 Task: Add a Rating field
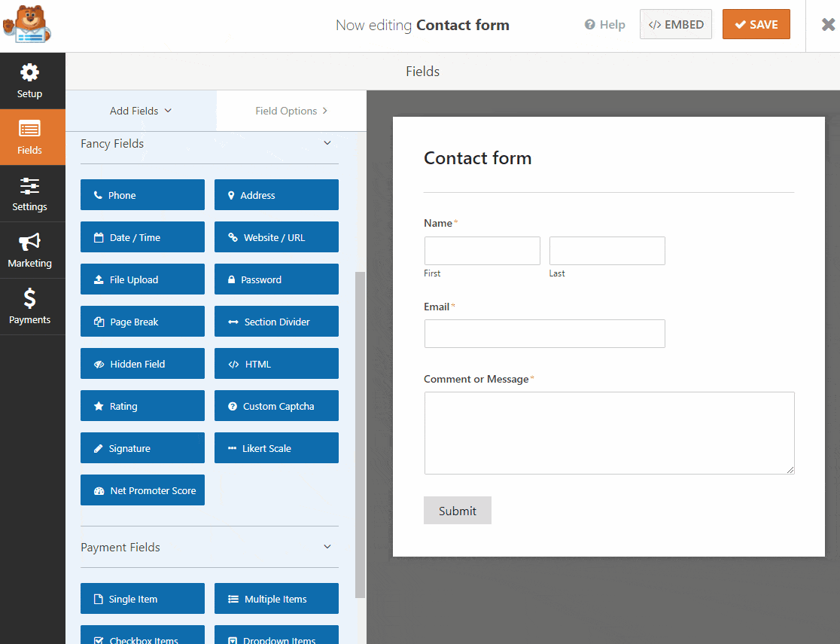click(142, 405)
